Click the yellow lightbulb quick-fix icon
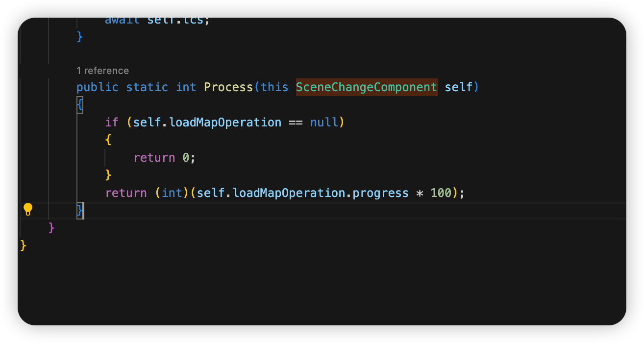This screenshot has width=644, height=343. (28, 210)
